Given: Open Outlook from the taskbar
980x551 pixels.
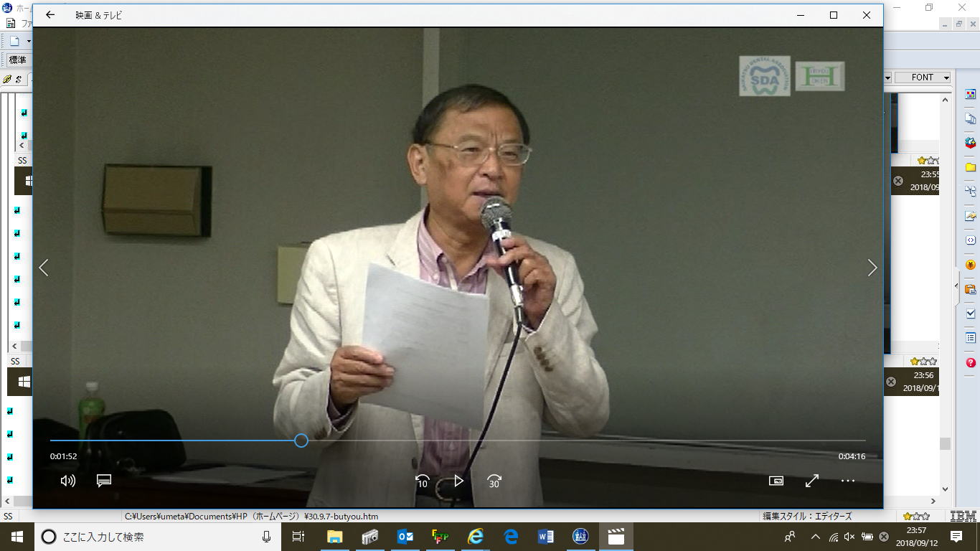Looking at the screenshot, I should click(x=405, y=536).
